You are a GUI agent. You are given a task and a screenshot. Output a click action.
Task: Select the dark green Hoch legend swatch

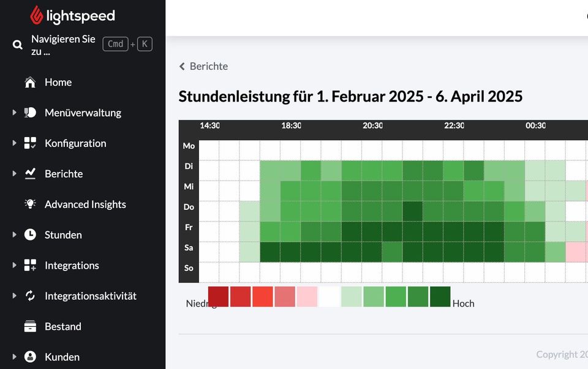(440, 296)
